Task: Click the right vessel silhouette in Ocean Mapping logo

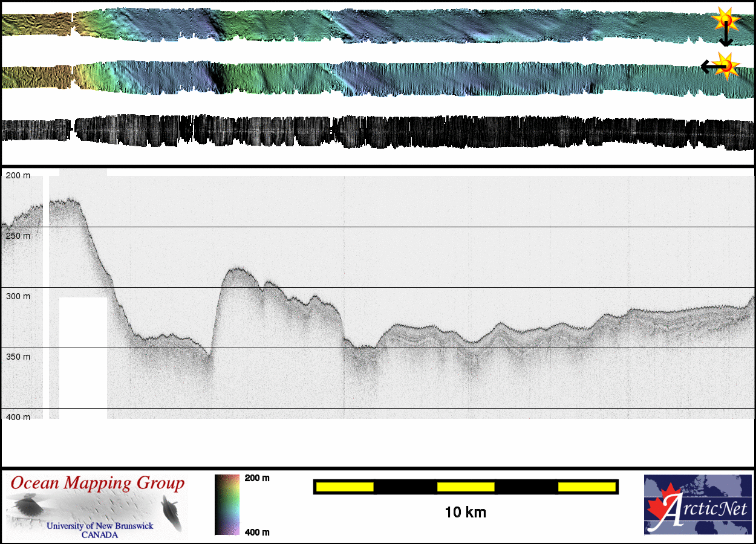Action: tap(170, 507)
